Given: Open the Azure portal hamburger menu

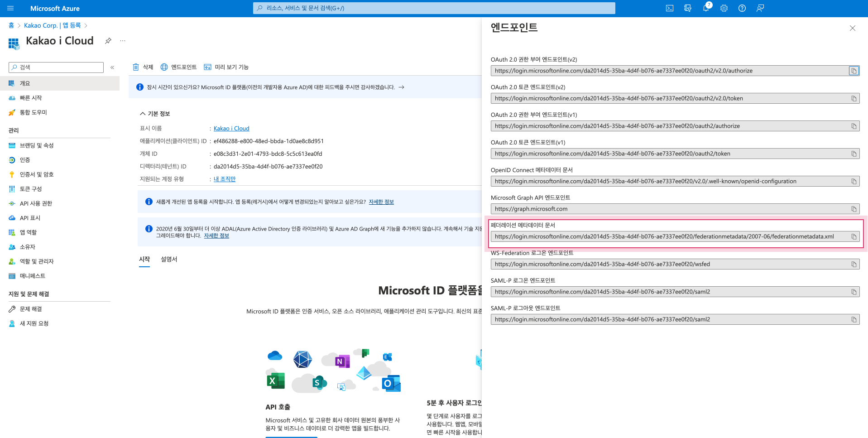Looking at the screenshot, I should click(11, 8).
